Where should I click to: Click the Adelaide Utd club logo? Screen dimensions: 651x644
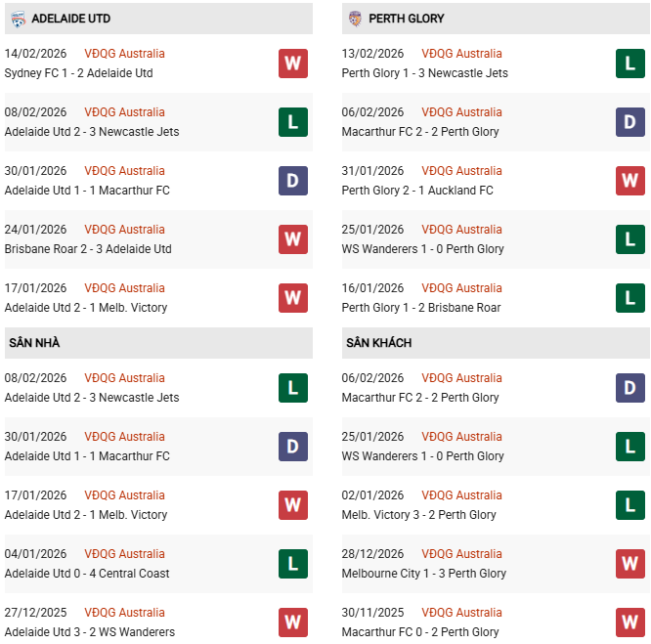coord(18,19)
